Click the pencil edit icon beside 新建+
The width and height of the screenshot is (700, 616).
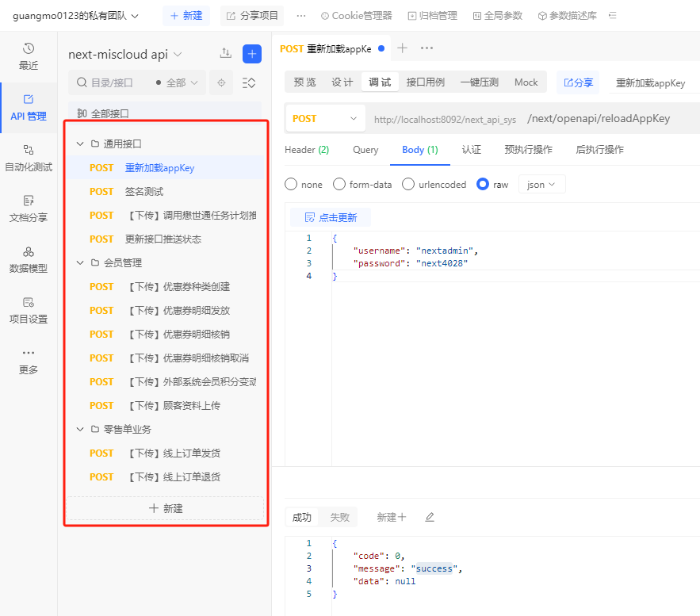430,517
